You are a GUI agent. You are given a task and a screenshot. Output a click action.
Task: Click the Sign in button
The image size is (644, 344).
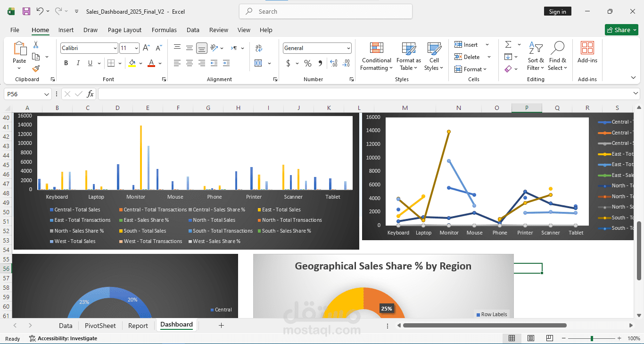[x=557, y=11]
